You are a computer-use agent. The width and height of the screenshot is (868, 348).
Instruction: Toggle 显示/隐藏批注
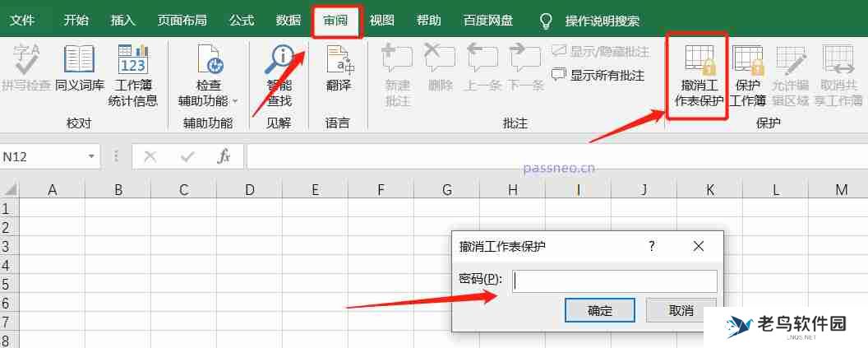coord(600,52)
